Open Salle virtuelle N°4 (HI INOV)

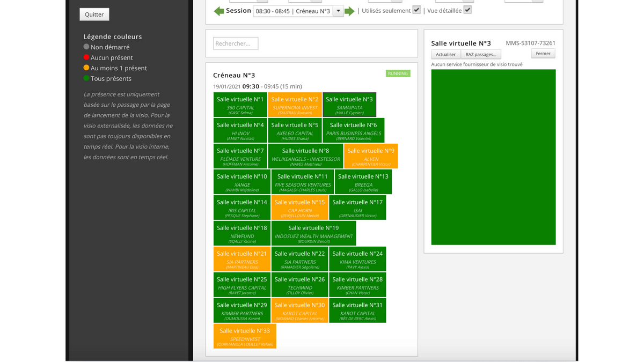click(x=240, y=130)
